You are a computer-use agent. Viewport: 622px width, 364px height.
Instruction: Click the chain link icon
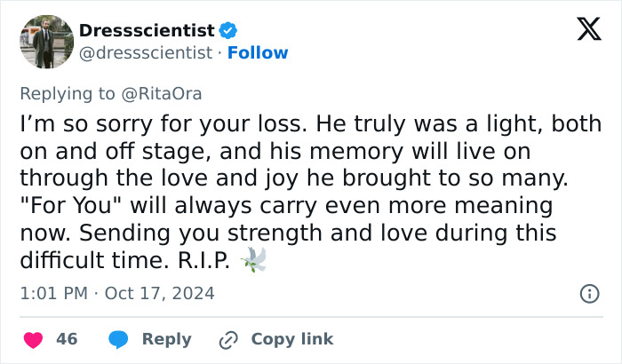(228, 339)
